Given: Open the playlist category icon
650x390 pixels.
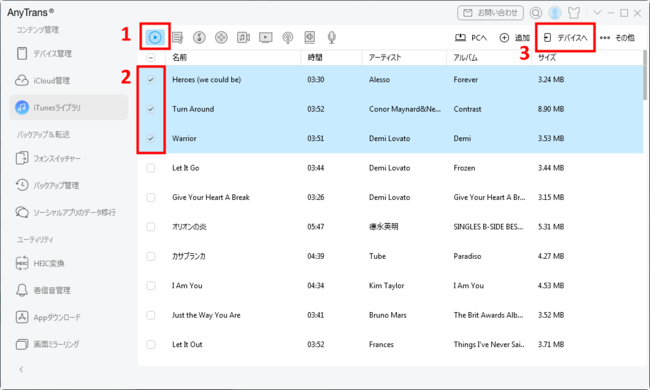Looking at the screenshot, I should click(x=177, y=38).
